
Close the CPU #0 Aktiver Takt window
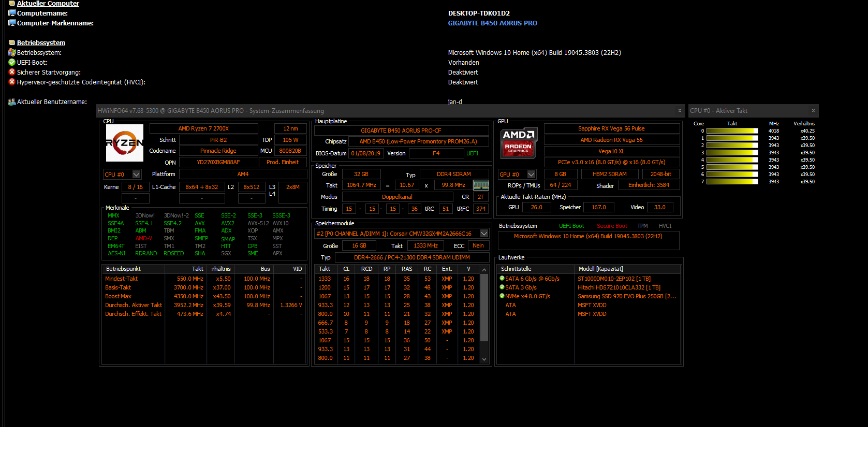813,110
